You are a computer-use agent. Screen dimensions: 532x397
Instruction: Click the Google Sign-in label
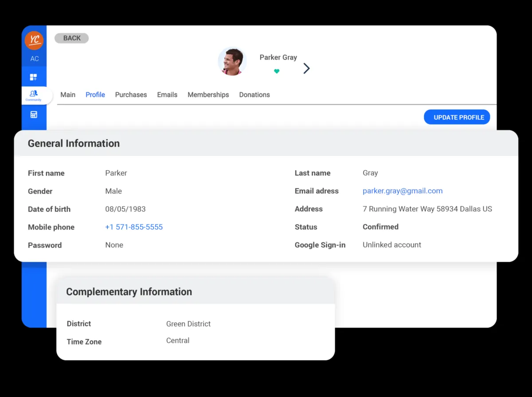click(320, 245)
